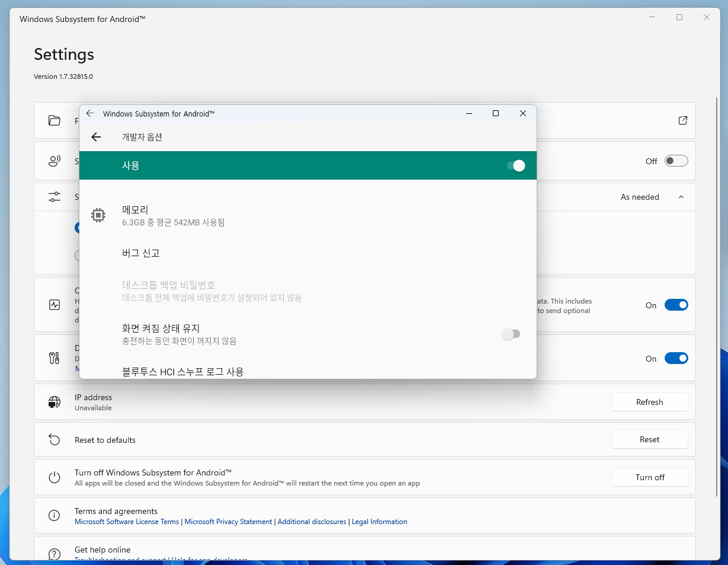This screenshot has width=728, height=565.
Task: Click the folder icon in the Settings list
Action: point(54,120)
